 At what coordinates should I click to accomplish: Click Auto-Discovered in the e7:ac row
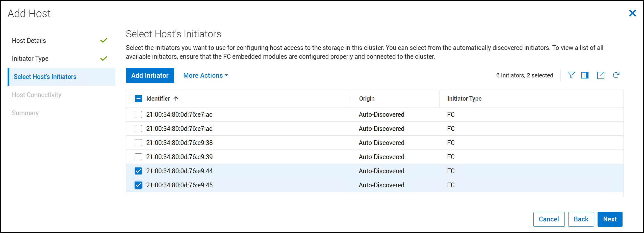[381, 114]
